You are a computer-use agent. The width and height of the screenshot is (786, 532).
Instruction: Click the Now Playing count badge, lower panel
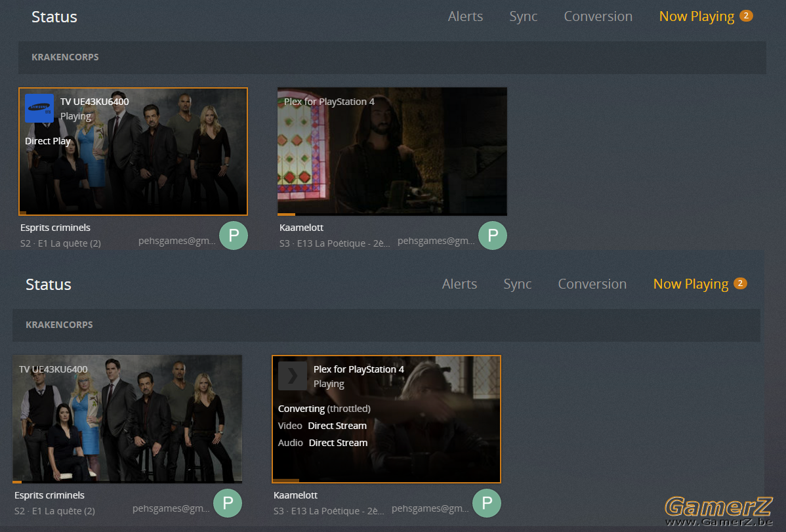click(740, 283)
